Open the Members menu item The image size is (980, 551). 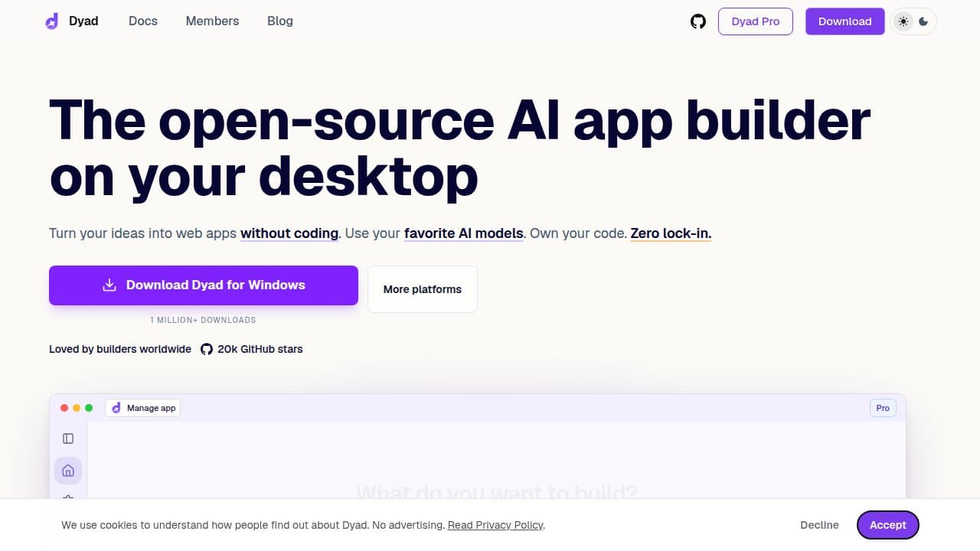point(213,21)
